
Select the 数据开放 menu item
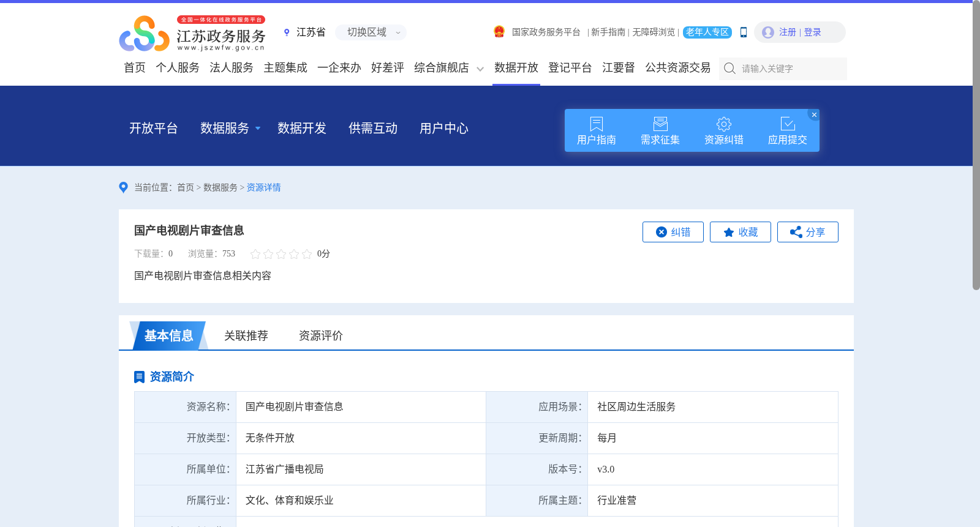(516, 68)
